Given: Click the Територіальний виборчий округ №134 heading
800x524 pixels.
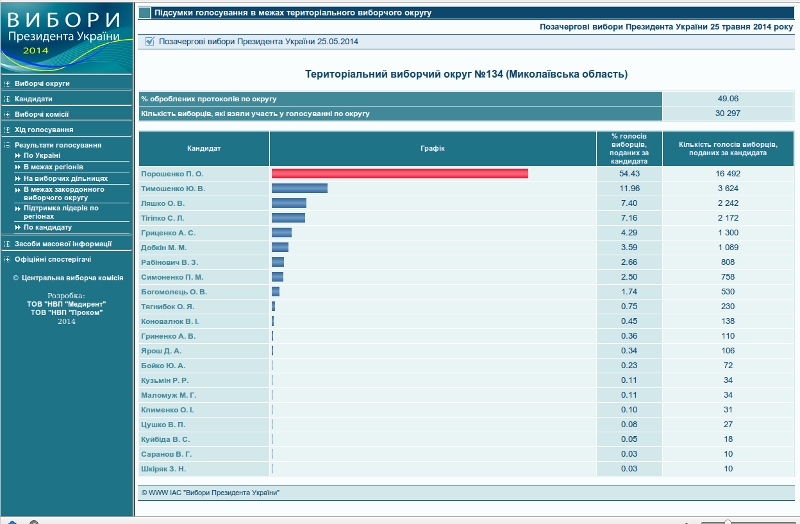Looking at the screenshot, I should click(466, 74).
